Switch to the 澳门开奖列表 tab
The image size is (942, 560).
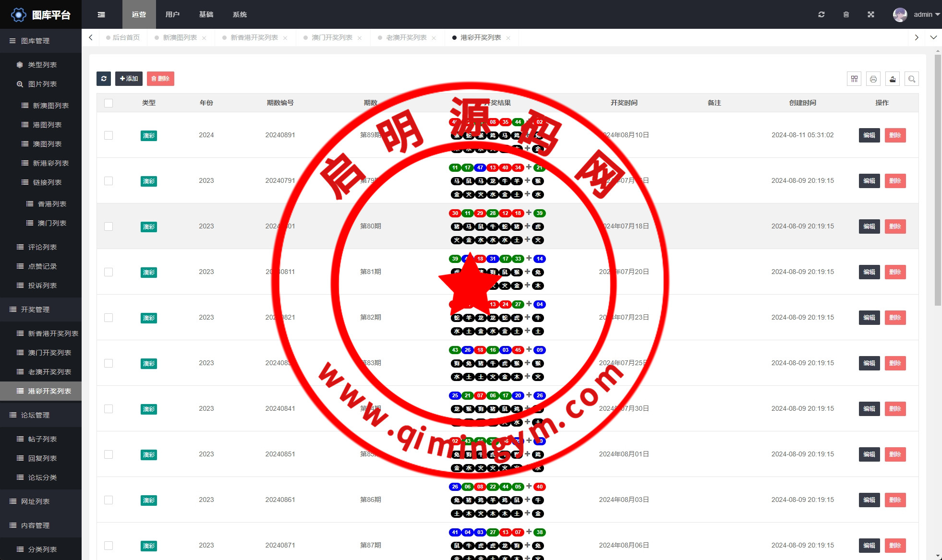coord(332,37)
